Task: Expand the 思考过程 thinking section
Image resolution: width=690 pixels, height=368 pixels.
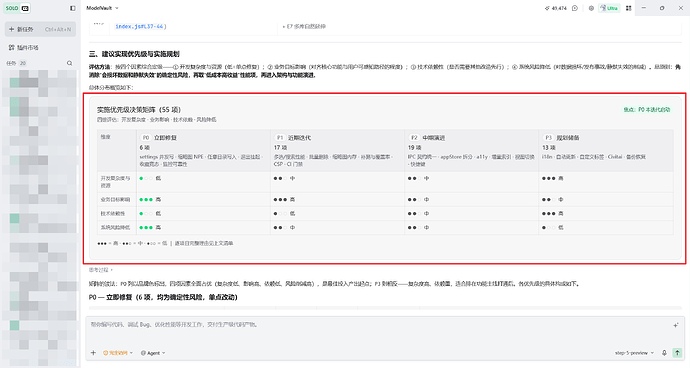Action: coord(100,269)
